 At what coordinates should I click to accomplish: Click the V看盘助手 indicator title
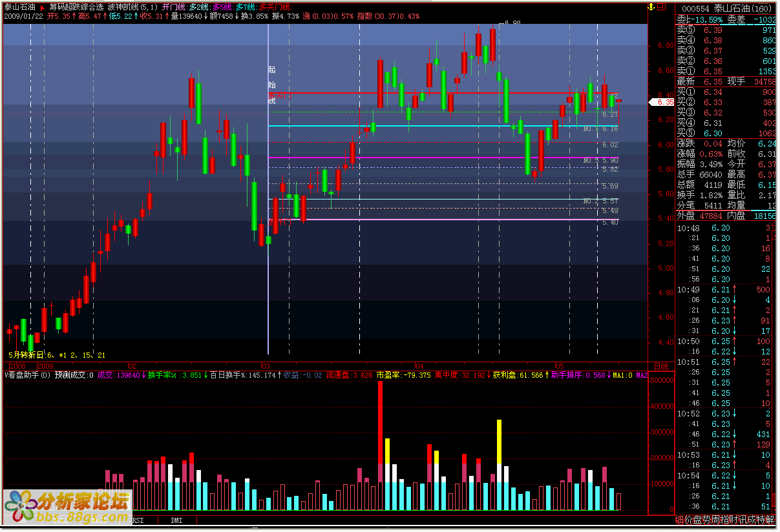27,375
